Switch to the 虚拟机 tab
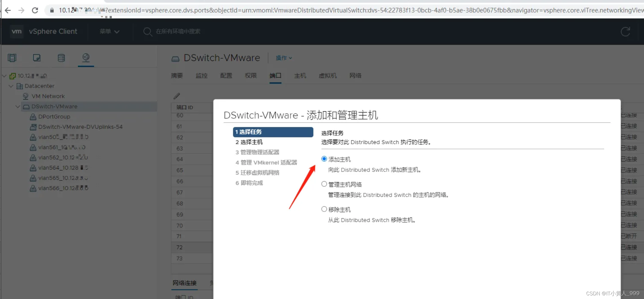 pos(328,76)
